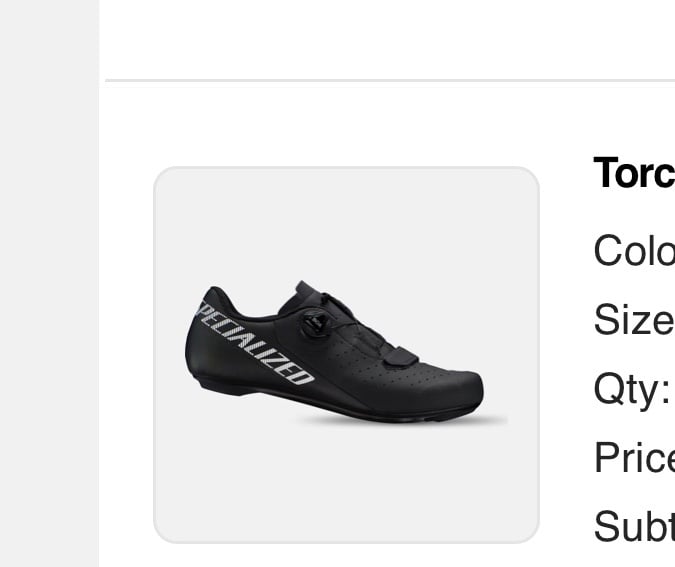Click the tongue of the cycling shoe
The image size is (675, 567).
click(x=310, y=291)
